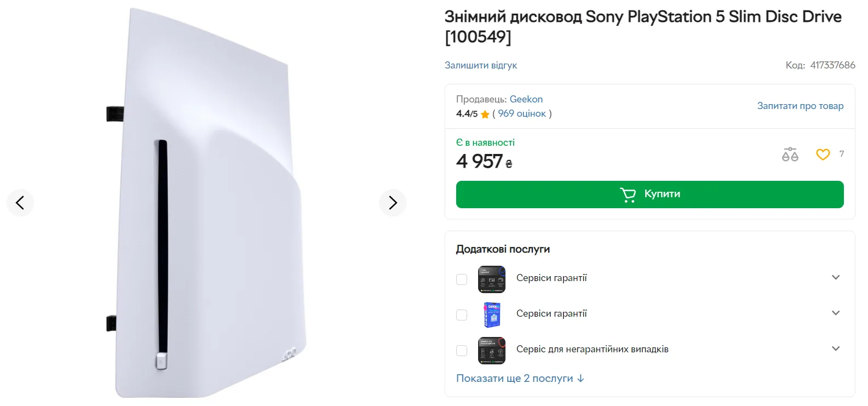Open the Geekon seller link
Screen dimensions: 868x406
pos(526,99)
